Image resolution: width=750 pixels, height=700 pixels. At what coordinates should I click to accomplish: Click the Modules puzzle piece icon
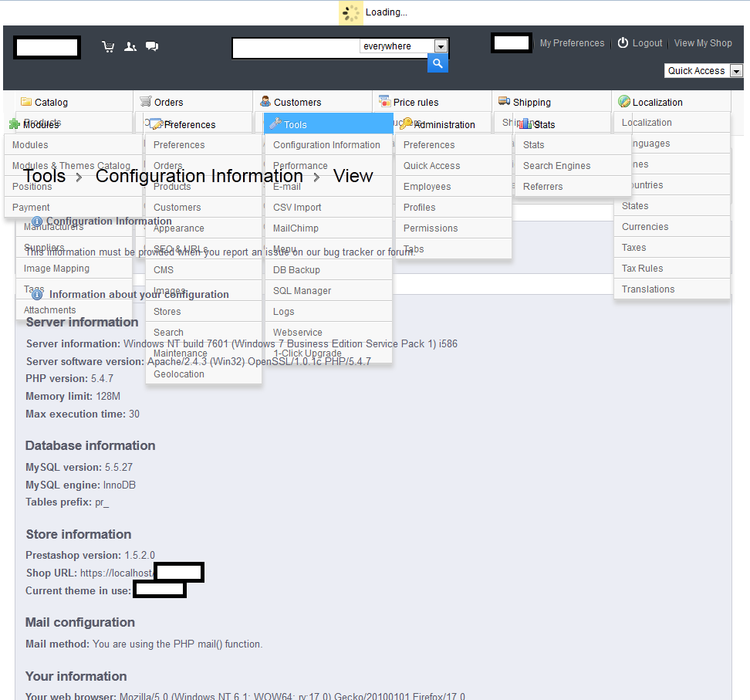pos(15,124)
